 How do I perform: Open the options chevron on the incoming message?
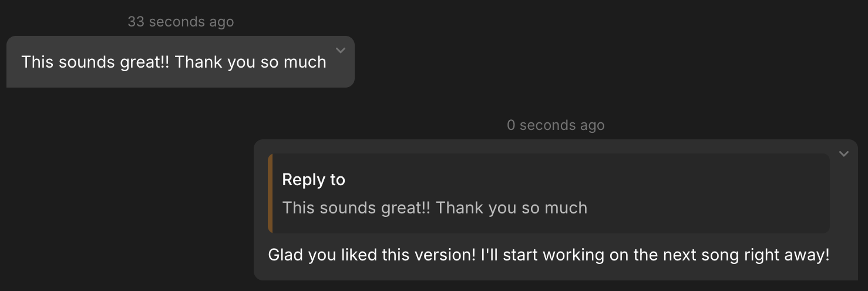[x=341, y=51]
